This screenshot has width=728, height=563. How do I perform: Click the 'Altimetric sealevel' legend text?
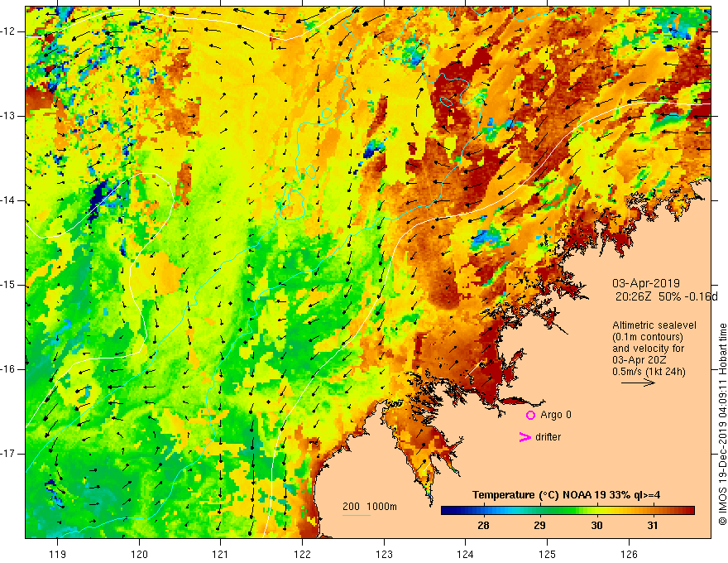coord(654,325)
